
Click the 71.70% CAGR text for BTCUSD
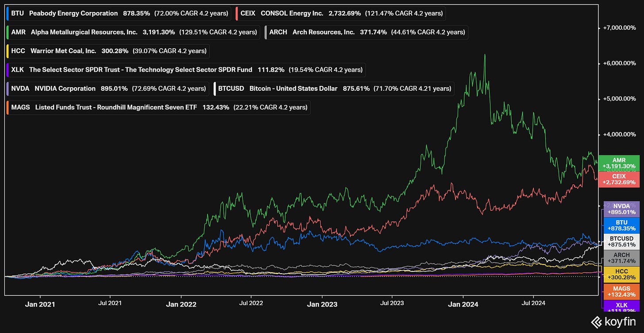(412, 89)
